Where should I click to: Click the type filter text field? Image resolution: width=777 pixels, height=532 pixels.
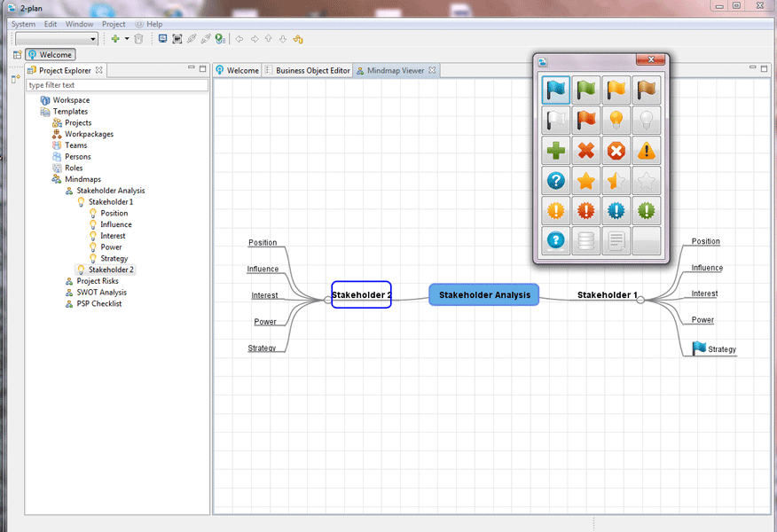click(x=117, y=85)
